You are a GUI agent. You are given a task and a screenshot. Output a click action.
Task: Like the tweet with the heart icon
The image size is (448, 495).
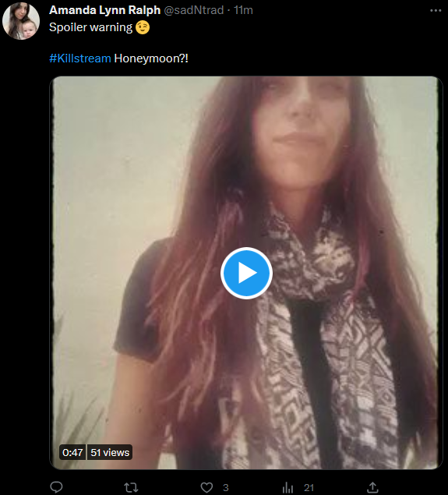pos(206,487)
